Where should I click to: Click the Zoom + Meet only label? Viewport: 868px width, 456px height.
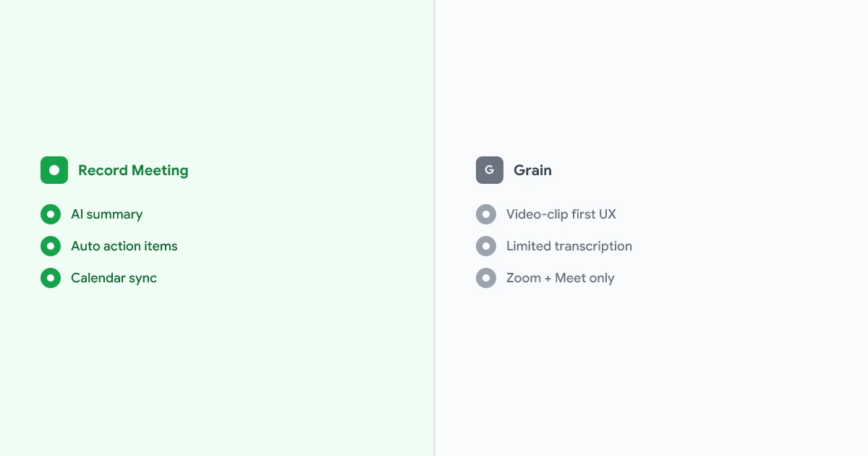click(561, 278)
